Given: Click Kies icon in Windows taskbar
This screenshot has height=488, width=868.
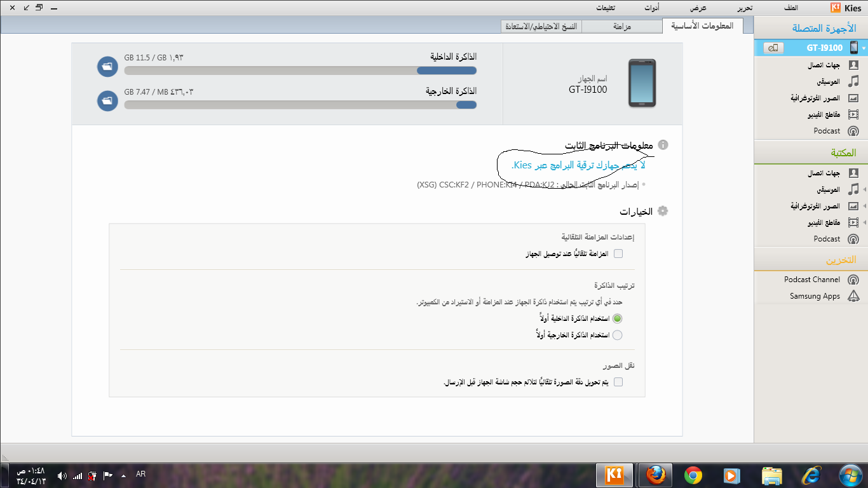Looking at the screenshot, I should [x=614, y=475].
